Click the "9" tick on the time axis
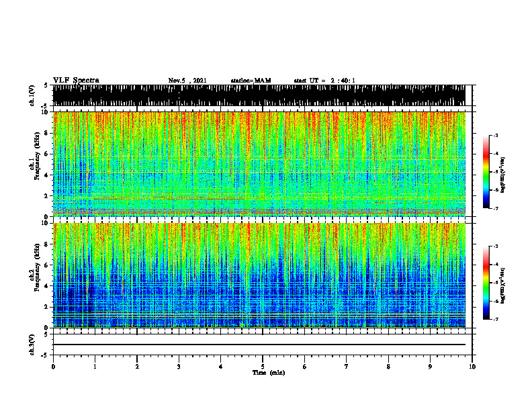This screenshot has width=532, height=411. [x=430, y=367]
